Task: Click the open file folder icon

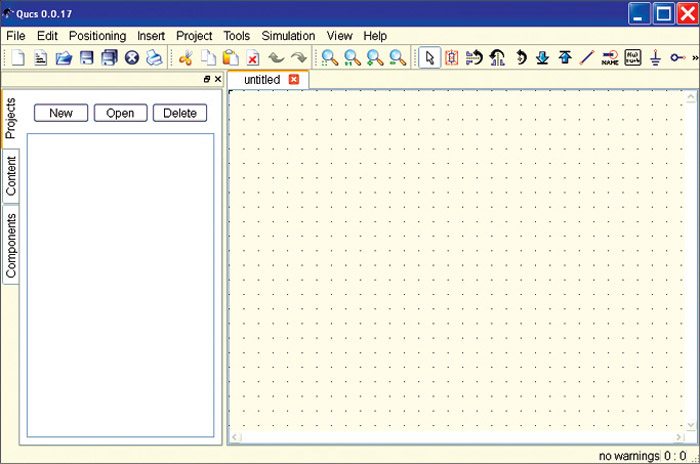Action: click(63, 58)
